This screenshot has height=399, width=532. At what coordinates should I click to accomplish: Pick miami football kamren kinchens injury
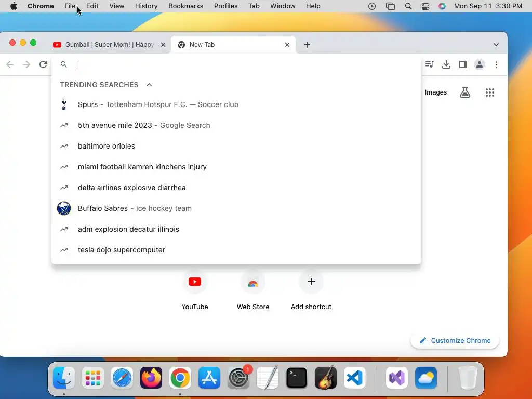pyautogui.click(x=236, y=167)
